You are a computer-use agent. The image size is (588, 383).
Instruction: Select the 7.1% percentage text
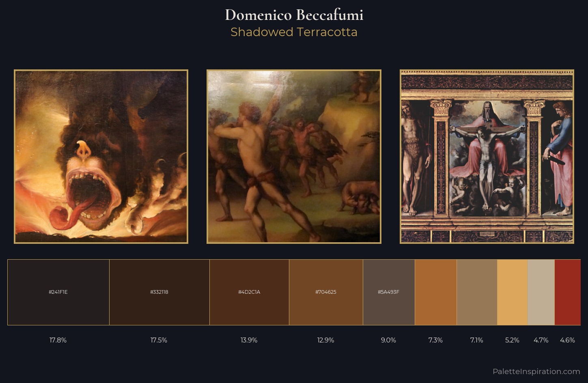click(477, 340)
